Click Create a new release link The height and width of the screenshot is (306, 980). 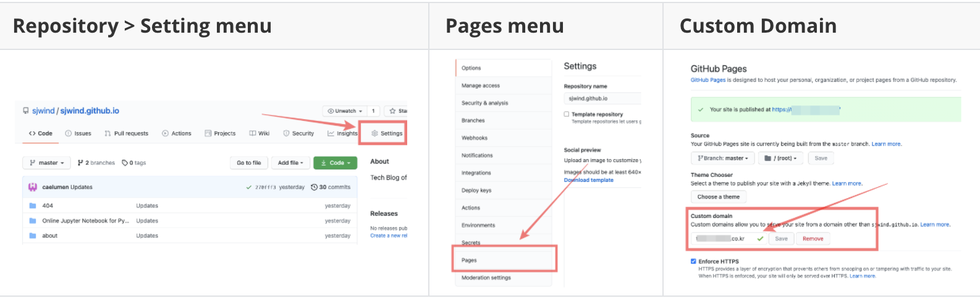pyautogui.click(x=389, y=236)
